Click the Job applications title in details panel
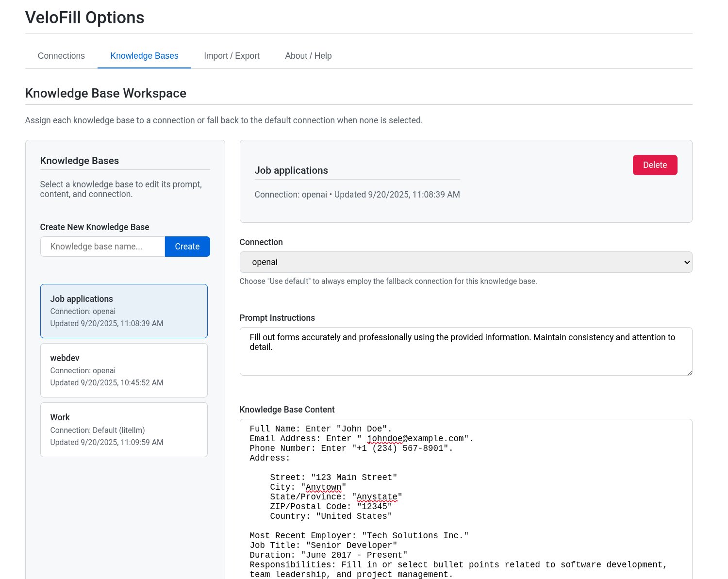Image resolution: width=728 pixels, height=579 pixels. [x=291, y=170]
